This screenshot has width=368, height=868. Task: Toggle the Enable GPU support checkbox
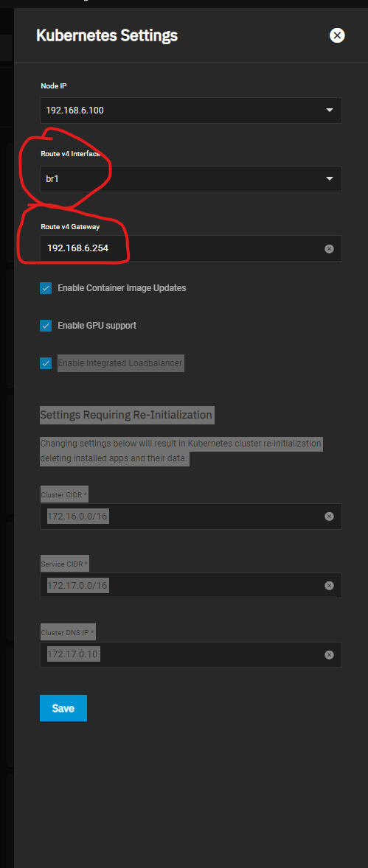click(x=46, y=326)
